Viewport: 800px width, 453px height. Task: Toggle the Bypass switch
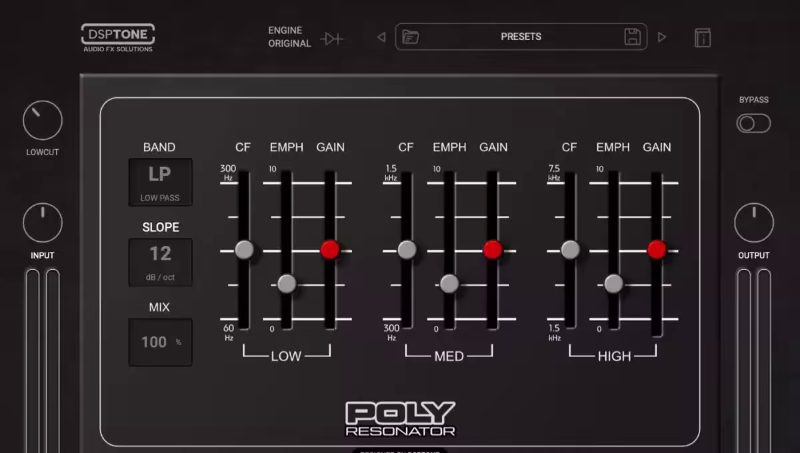coord(753,123)
